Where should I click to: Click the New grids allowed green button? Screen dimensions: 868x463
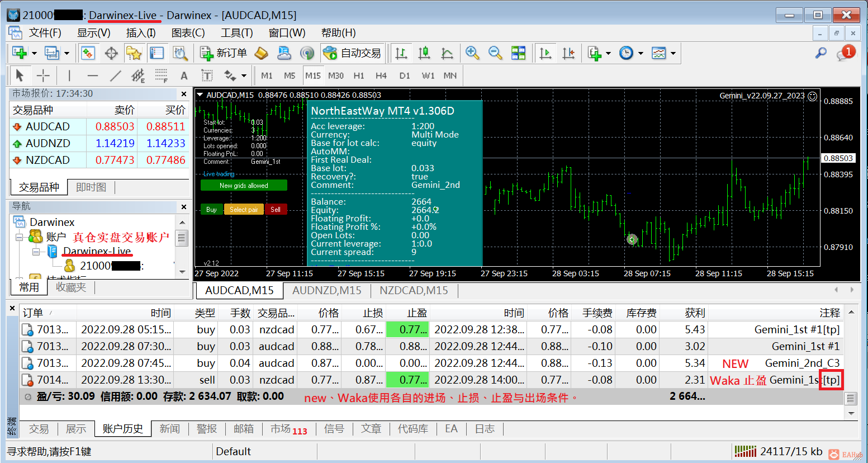(244, 185)
